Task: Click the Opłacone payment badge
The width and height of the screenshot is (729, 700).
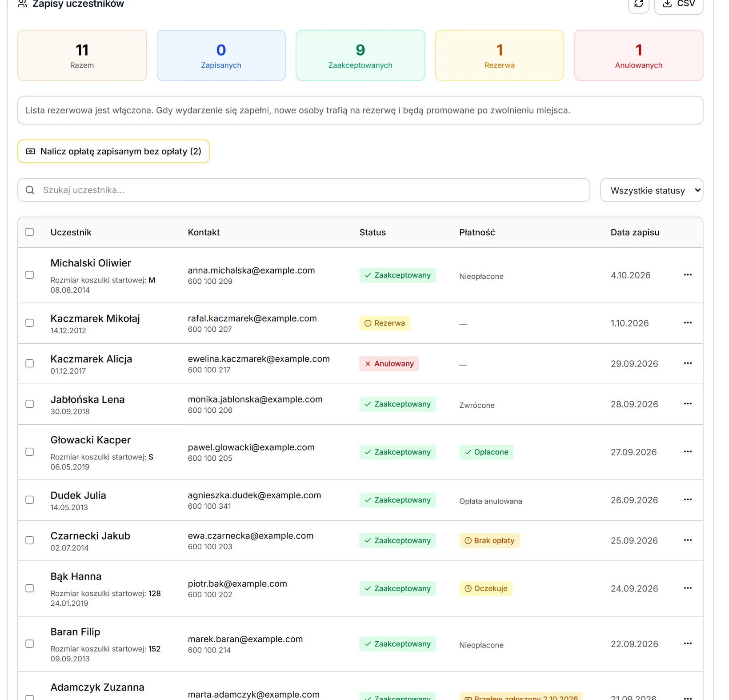Action: point(486,452)
